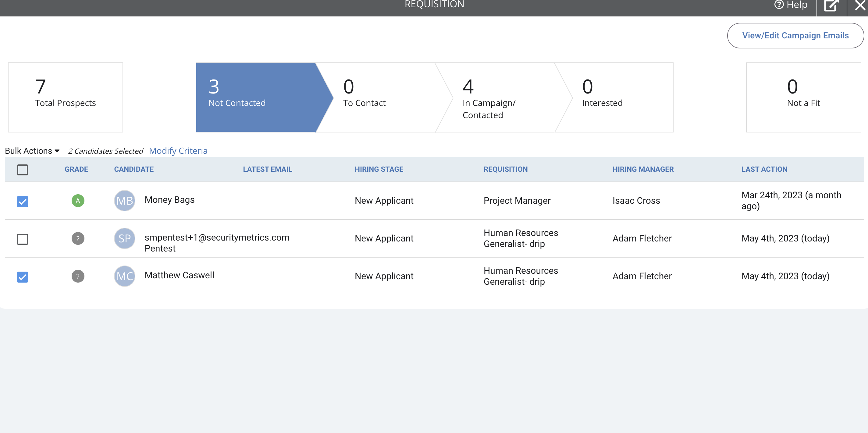868x433 pixels.
Task: Sort by the HIRING STAGE column header
Action: point(379,169)
